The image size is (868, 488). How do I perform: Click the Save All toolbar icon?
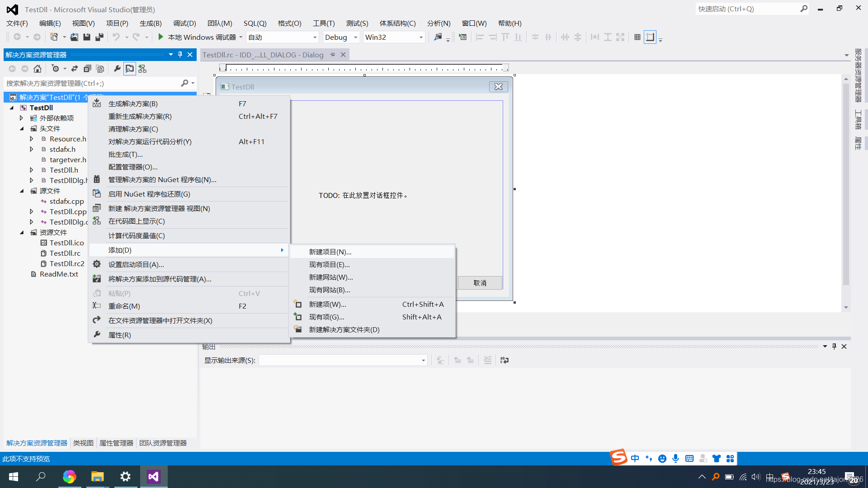coord(99,37)
